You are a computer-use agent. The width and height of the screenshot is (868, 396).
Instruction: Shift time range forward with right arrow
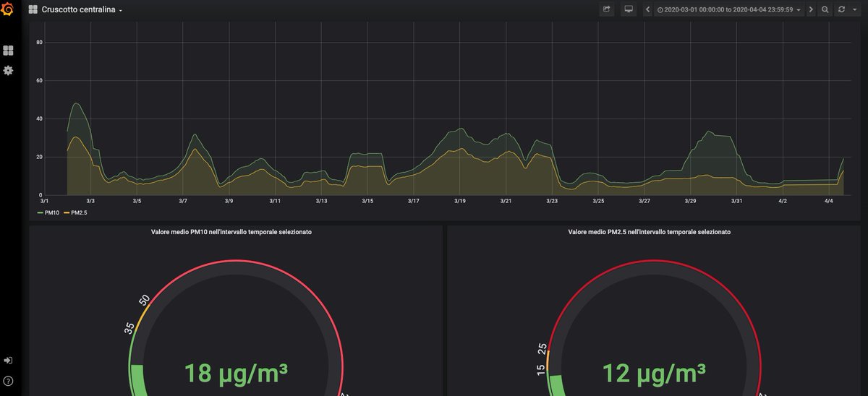(811, 10)
